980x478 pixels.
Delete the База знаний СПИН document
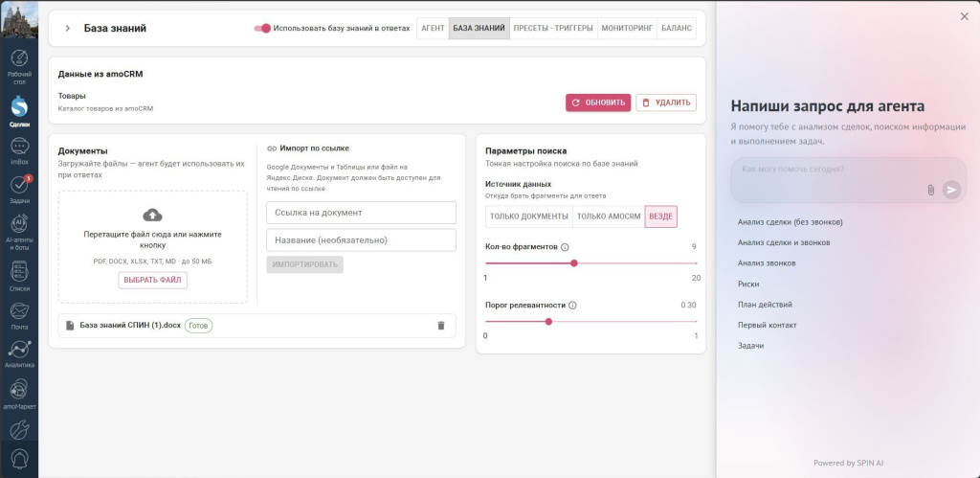pyautogui.click(x=441, y=326)
